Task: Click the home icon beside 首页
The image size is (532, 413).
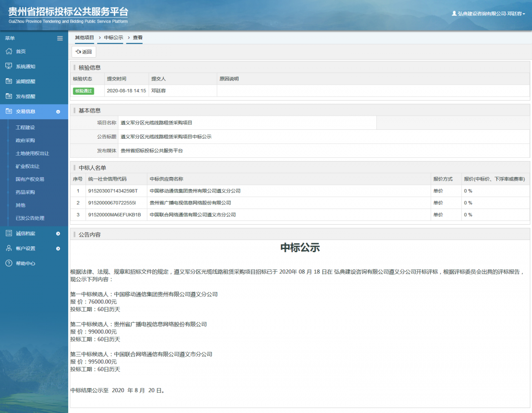Action: tap(8, 51)
